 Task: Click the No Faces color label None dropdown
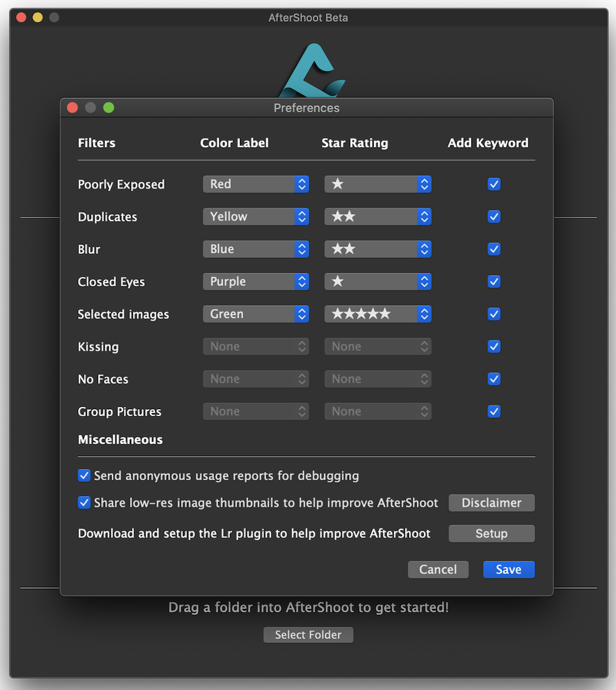click(x=256, y=379)
